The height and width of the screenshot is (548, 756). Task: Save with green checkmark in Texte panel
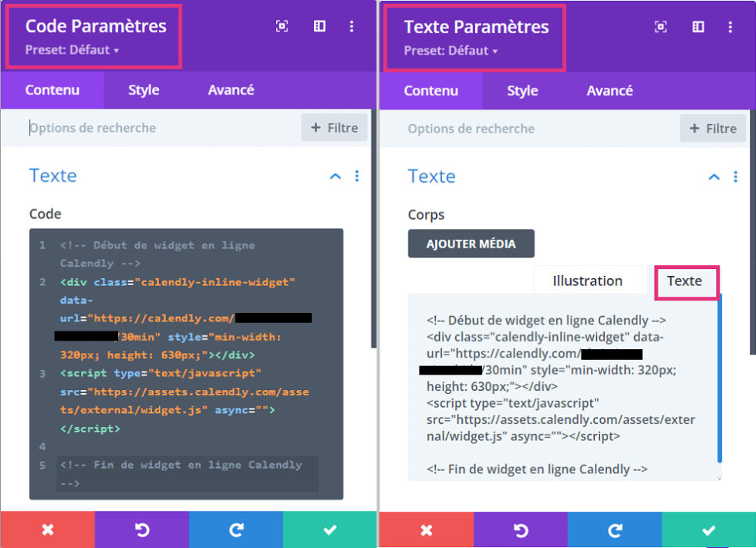pos(708,530)
